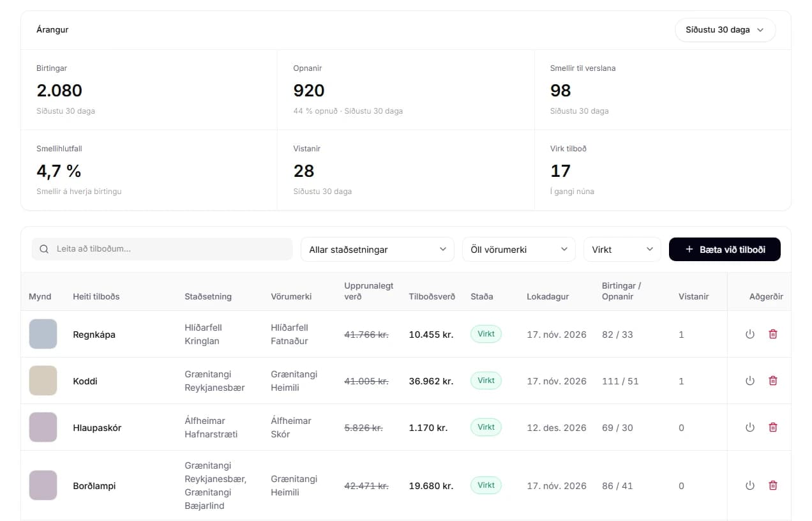This screenshot has height=521, width=812.
Task: Open the Regnkápa image thumbnail
Action: click(43, 334)
